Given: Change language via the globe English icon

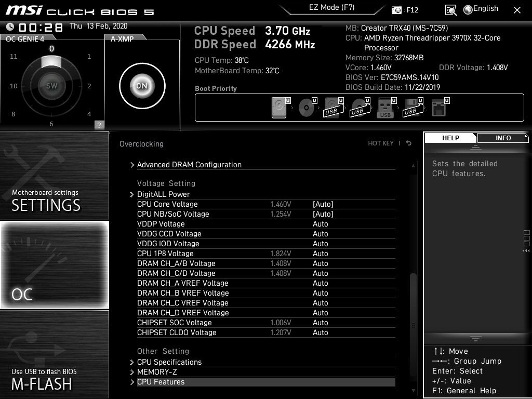Looking at the screenshot, I should tap(481, 9).
